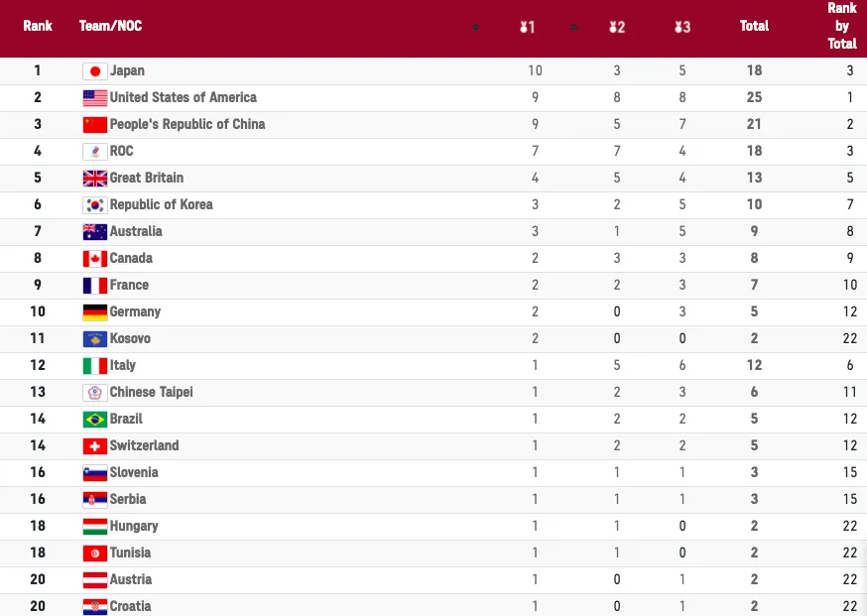Open the Chinese Taipei team link
Viewport: 867px width, 616px height.
[x=151, y=393]
